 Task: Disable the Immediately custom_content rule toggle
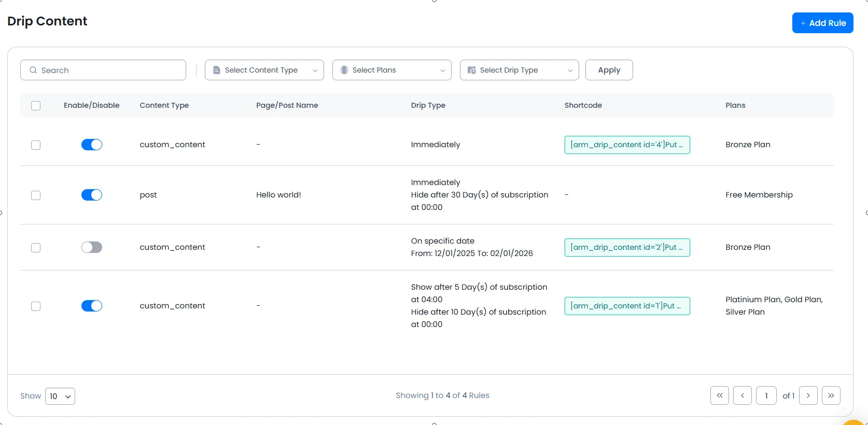(x=92, y=145)
